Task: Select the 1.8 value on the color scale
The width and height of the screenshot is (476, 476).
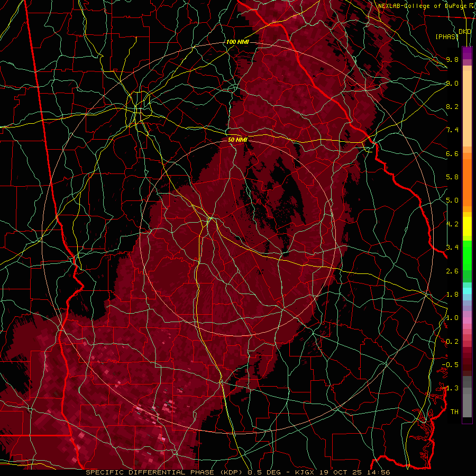Action: click(452, 295)
